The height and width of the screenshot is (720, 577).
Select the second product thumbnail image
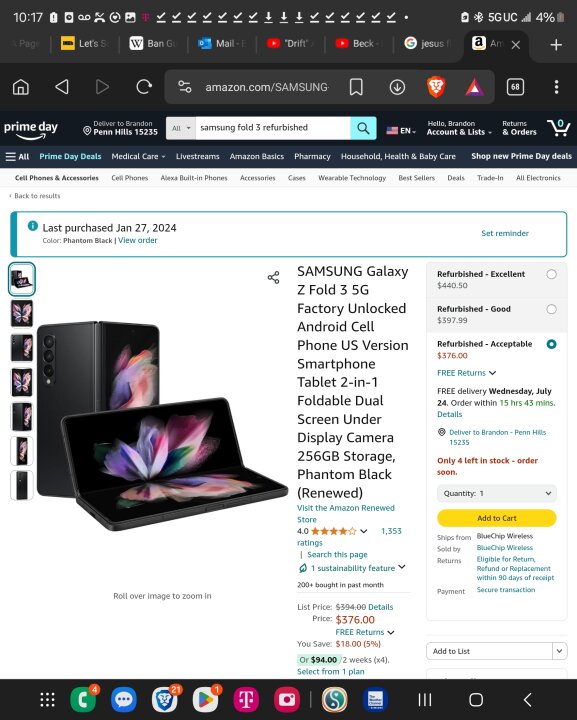tap(22, 313)
